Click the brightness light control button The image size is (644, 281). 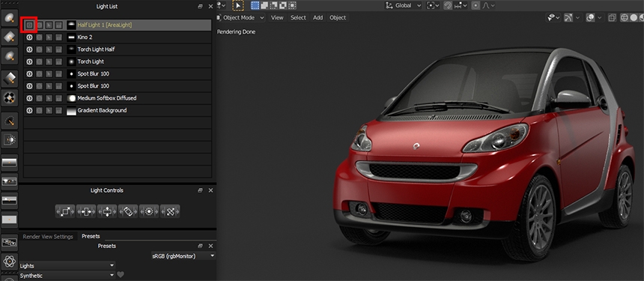tap(149, 211)
